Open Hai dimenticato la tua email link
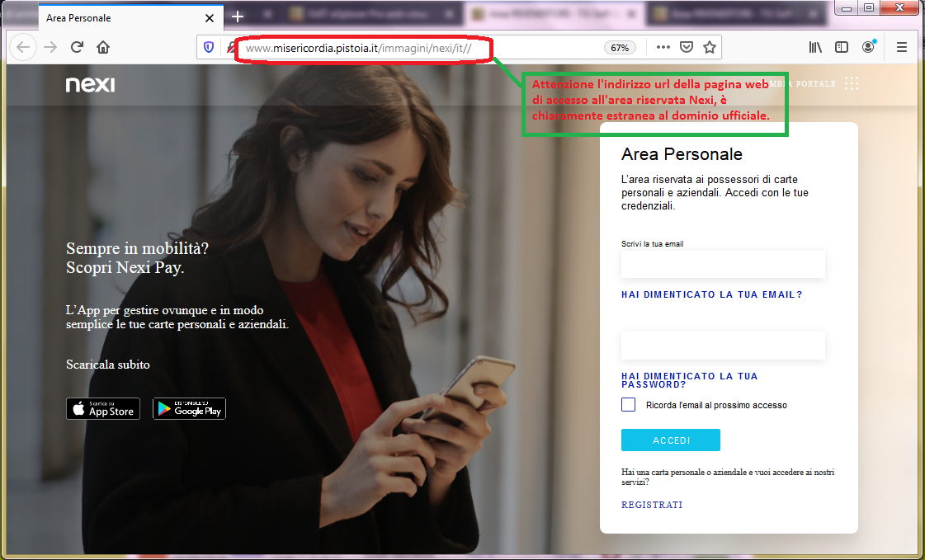This screenshot has width=925, height=560. 712,294
